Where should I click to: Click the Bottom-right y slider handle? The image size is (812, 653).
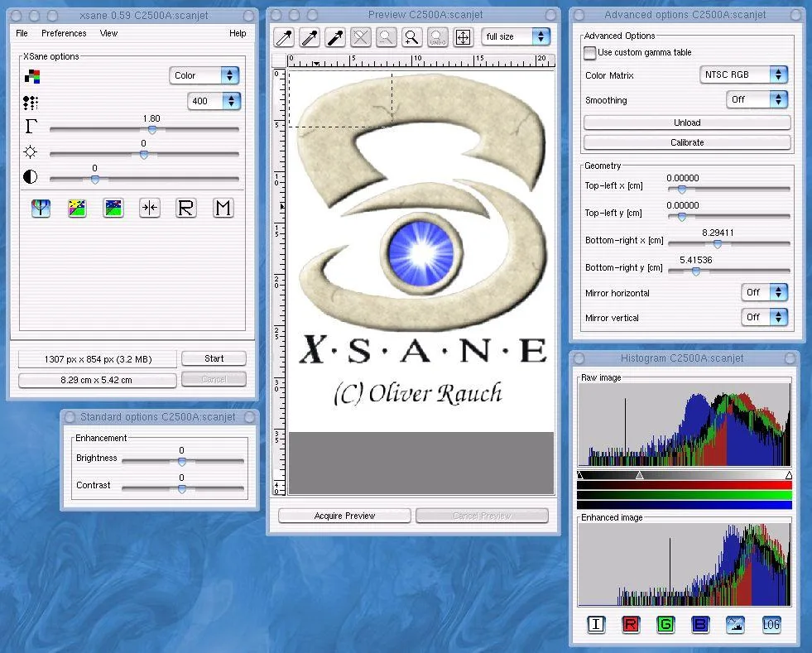coord(696,271)
